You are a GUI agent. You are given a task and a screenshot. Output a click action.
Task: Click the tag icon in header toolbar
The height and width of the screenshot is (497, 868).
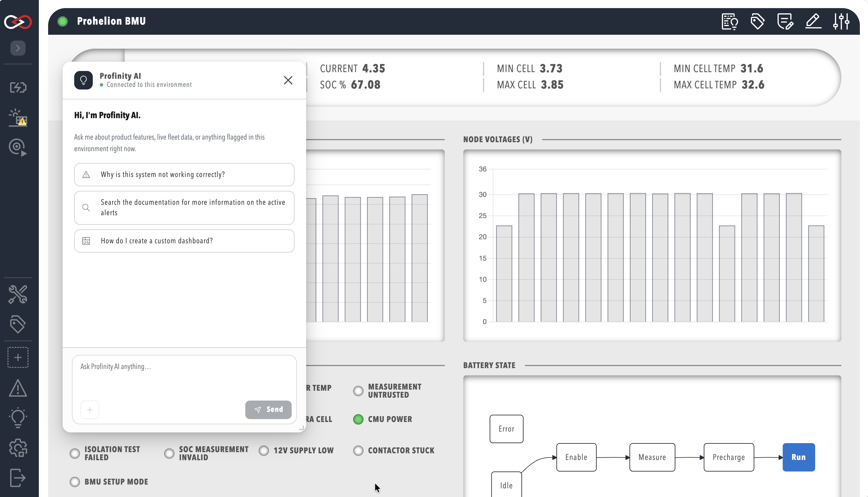[x=757, y=21]
